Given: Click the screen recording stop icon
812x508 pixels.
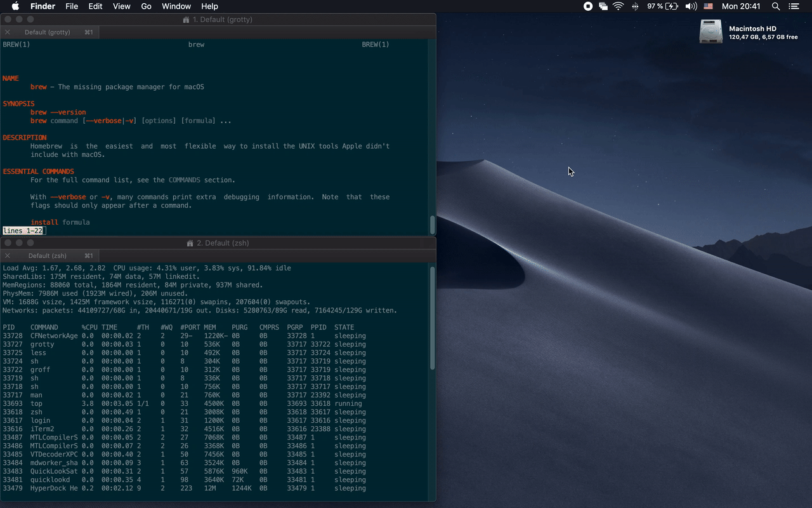Looking at the screenshot, I should (588, 6).
